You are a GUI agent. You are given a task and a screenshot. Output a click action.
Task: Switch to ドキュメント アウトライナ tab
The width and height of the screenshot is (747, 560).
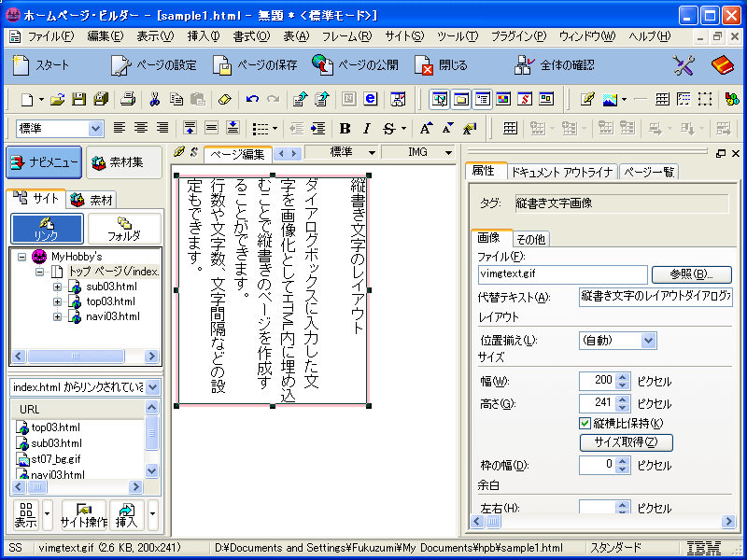[562, 172]
